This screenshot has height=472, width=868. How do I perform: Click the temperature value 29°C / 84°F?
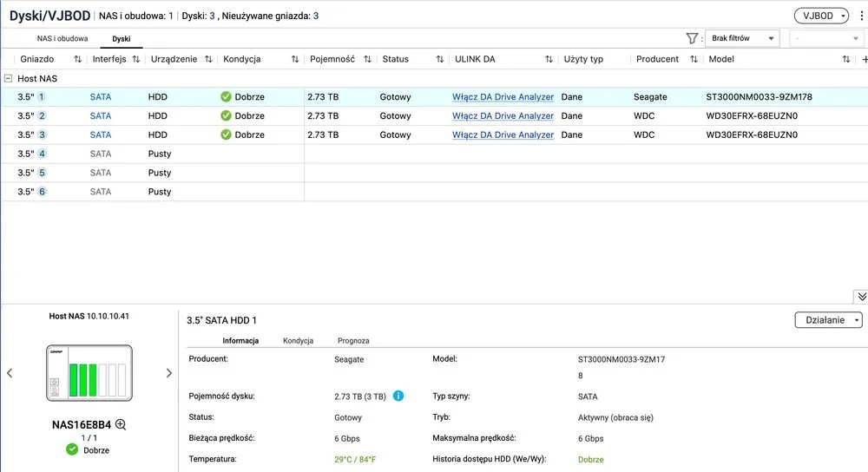tap(355, 459)
